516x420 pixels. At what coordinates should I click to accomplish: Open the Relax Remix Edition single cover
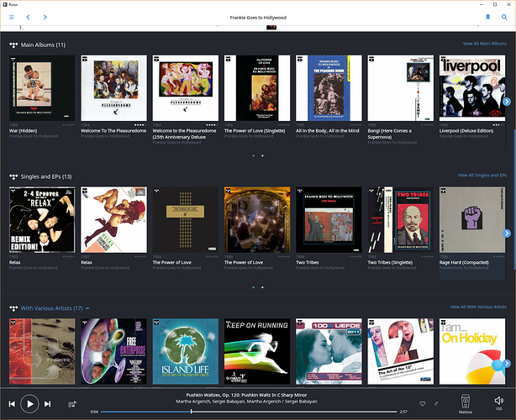pyautogui.click(x=42, y=220)
